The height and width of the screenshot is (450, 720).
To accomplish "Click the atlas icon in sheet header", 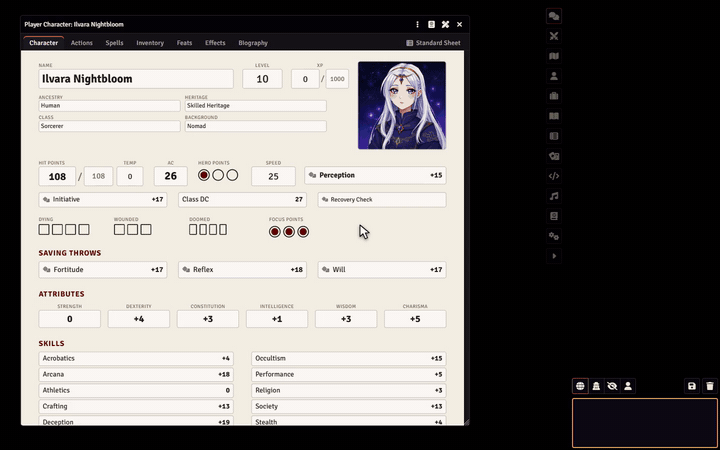I will click(x=431, y=24).
